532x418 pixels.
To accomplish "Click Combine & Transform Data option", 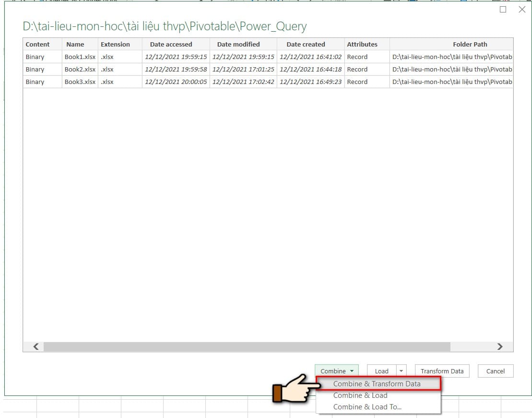I will 377,383.
